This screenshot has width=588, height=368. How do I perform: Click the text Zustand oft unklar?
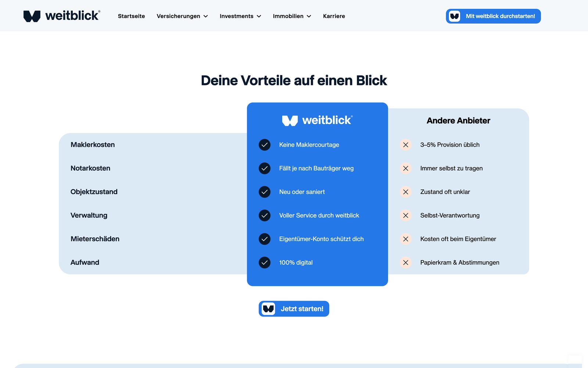tap(445, 192)
